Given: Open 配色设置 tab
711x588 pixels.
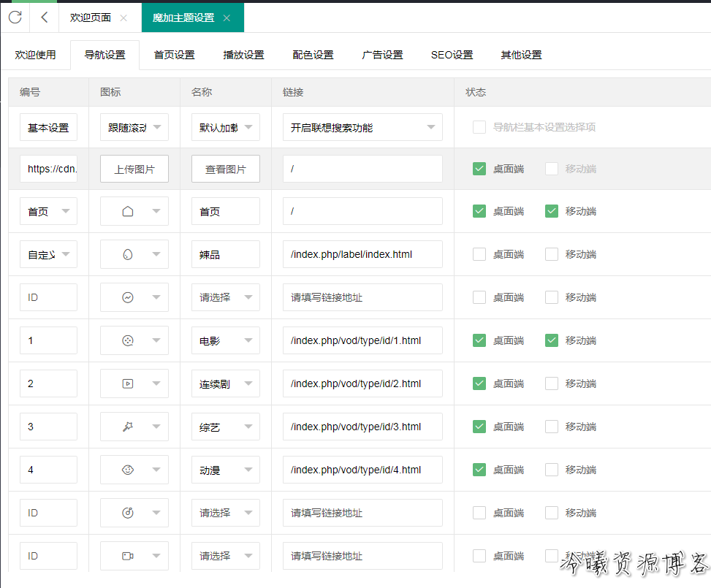Looking at the screenshot, I should point(313,55).
